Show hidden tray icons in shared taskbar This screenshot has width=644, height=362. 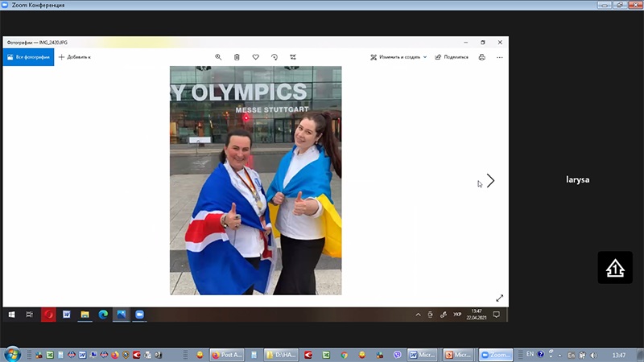click(x=418, y=315)
